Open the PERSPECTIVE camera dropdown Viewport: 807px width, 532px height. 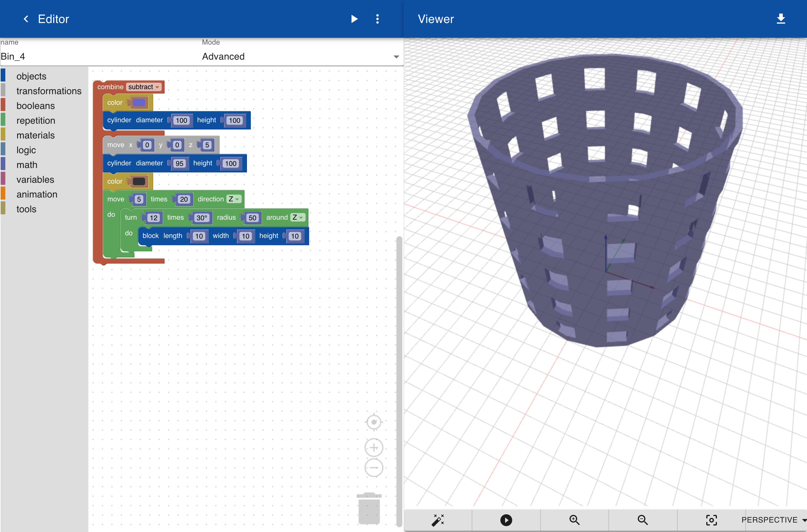coord(773,520)
